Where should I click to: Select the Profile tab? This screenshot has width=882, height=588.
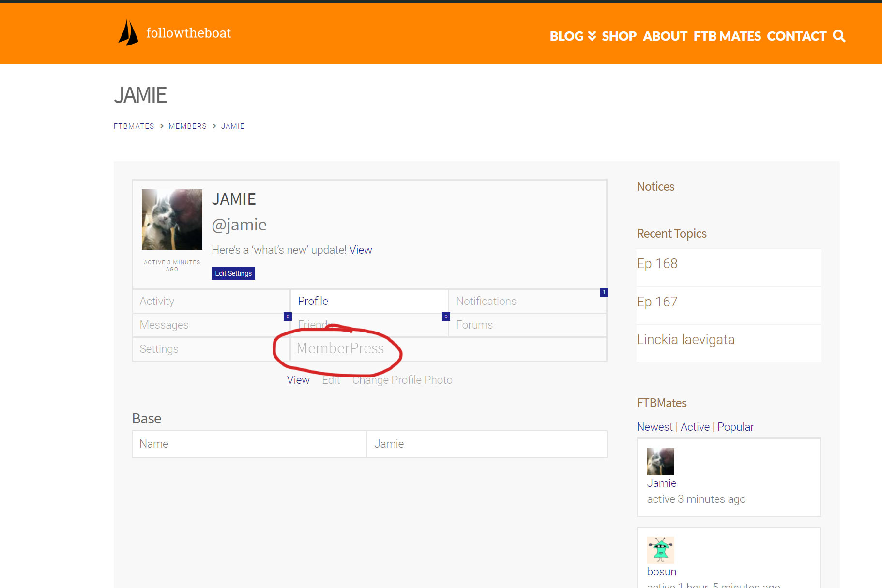369,301
